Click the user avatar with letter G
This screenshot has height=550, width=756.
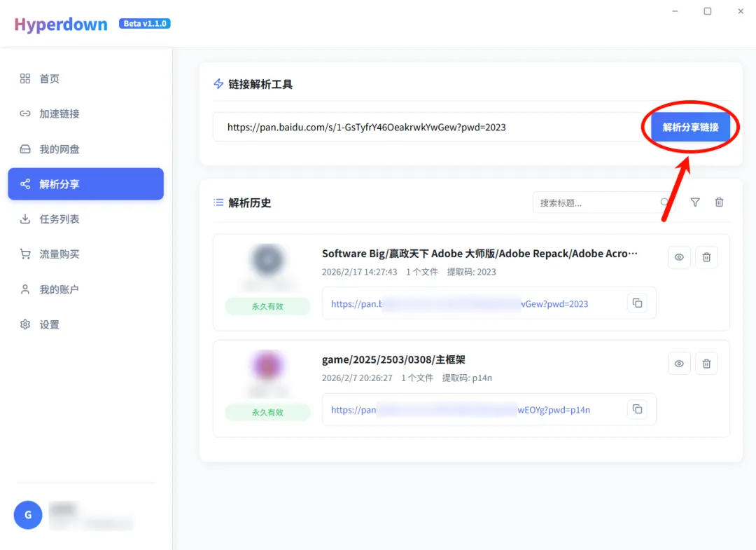click(28, 515)
